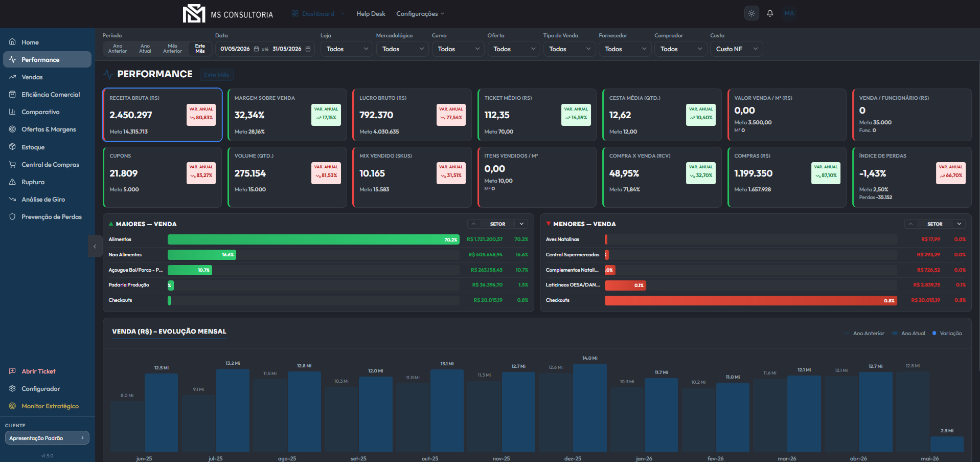Open Ruptura warning triangle icon
Viewport: 980px width, 462px height.
click(12, 182)
